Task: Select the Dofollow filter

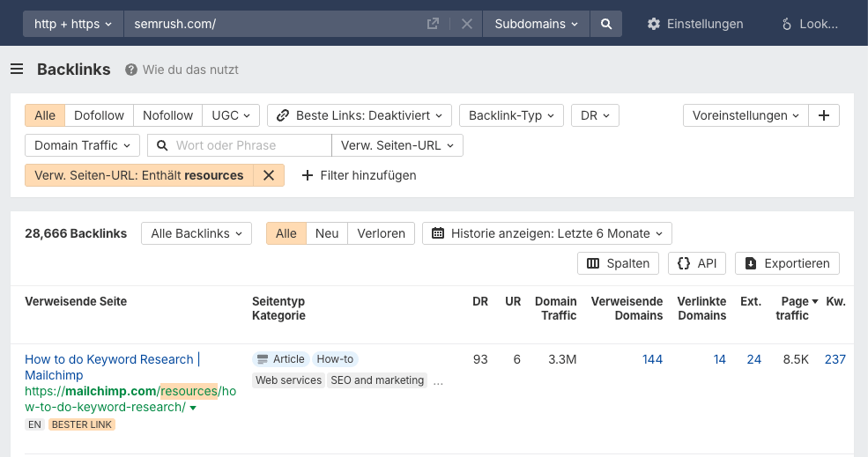Action: click(99, 115)
